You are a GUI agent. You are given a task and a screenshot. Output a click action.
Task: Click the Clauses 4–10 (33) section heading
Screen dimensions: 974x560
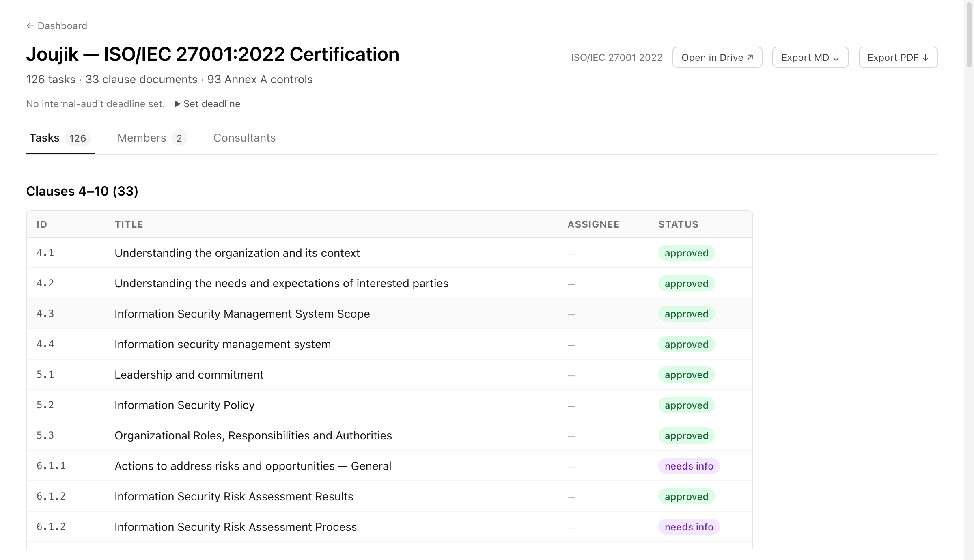tap(82, 191)
